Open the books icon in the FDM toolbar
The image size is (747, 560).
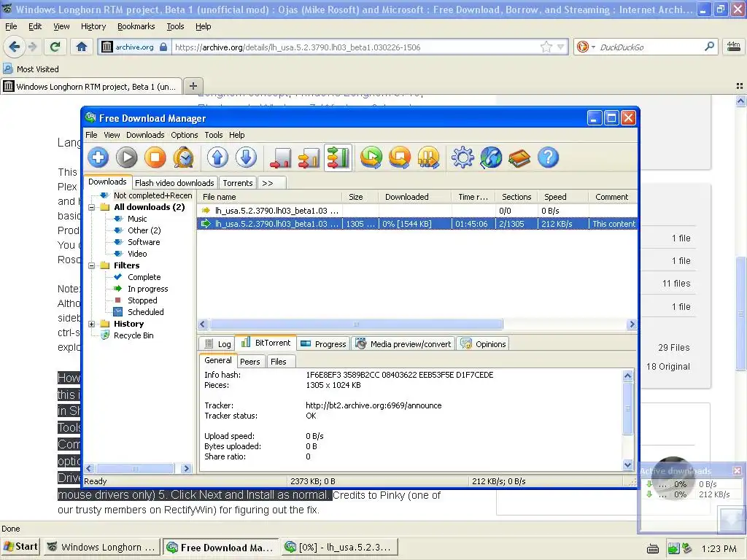coord(519,157)
